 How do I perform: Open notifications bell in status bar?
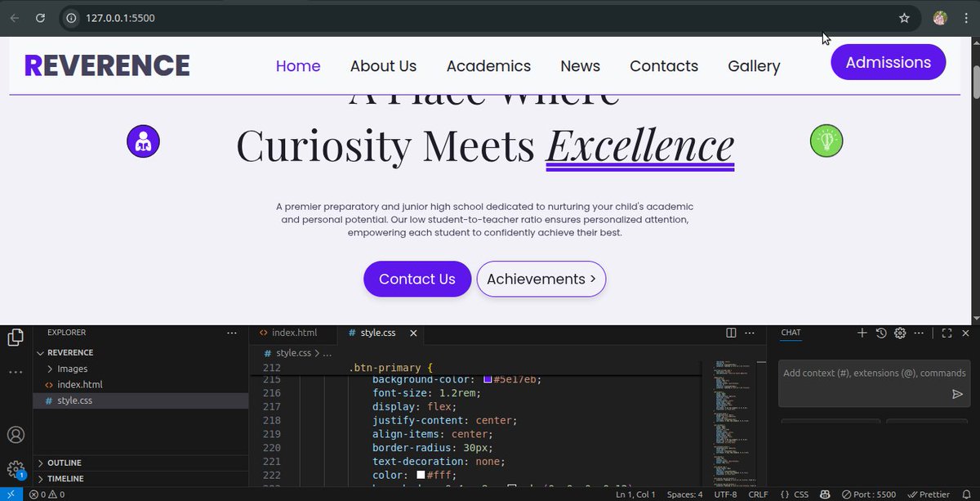click(x=966, y=494)
